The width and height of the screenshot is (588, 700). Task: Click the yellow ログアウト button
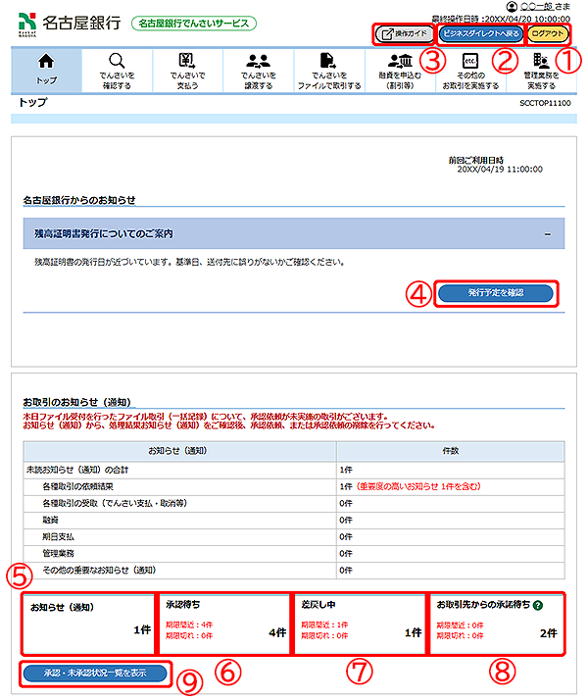click(548, 33)
